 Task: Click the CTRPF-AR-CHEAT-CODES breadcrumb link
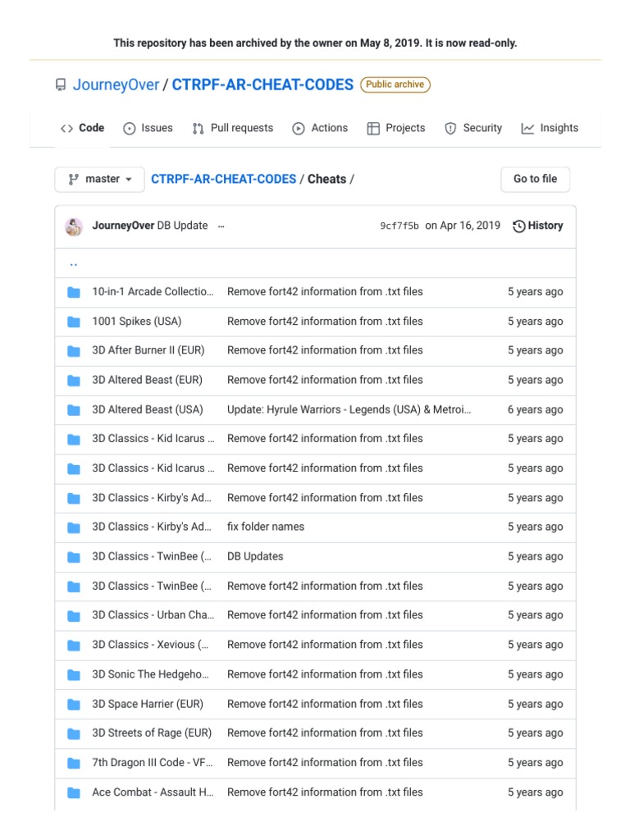[x=223, y=180]
